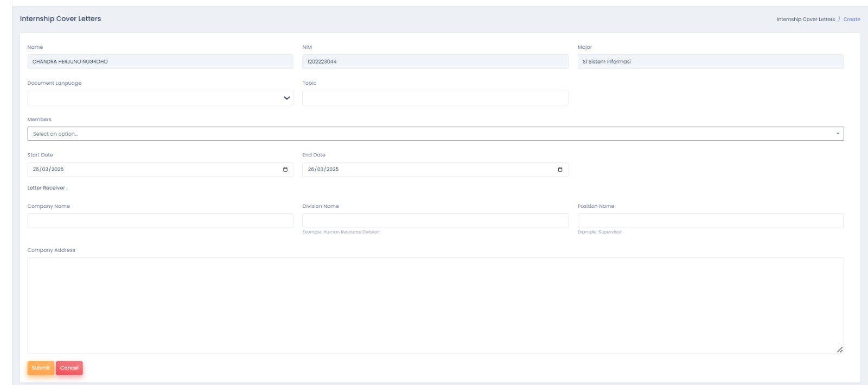Click the Major field S1 Sistem Informasi
868x385 pixels.
click(x=710, y=62)
